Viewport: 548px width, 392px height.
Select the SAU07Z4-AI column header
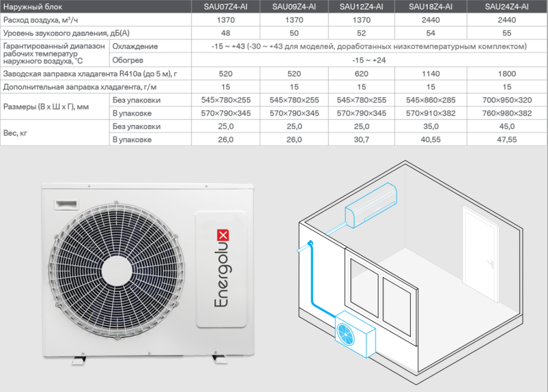tap(226, 6)
